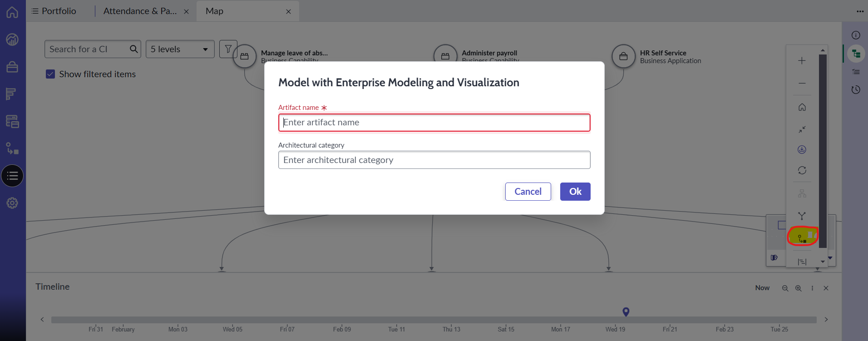Click the Ok button in dialog
The height and width of the screenshot is (341, 868).
(x=575, y=192)
